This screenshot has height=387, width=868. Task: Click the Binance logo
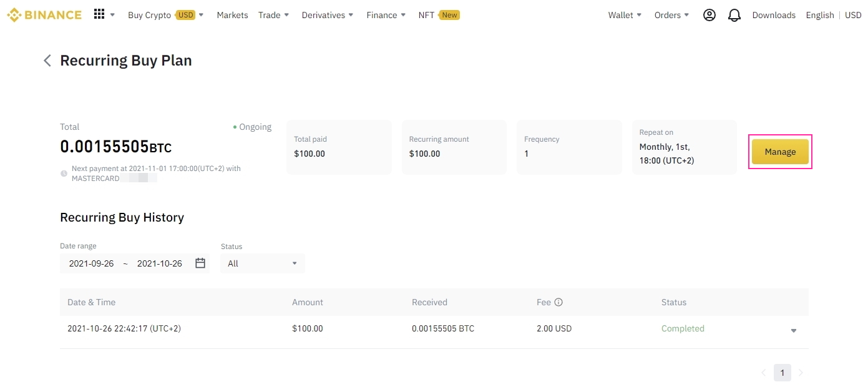point(44,15)
